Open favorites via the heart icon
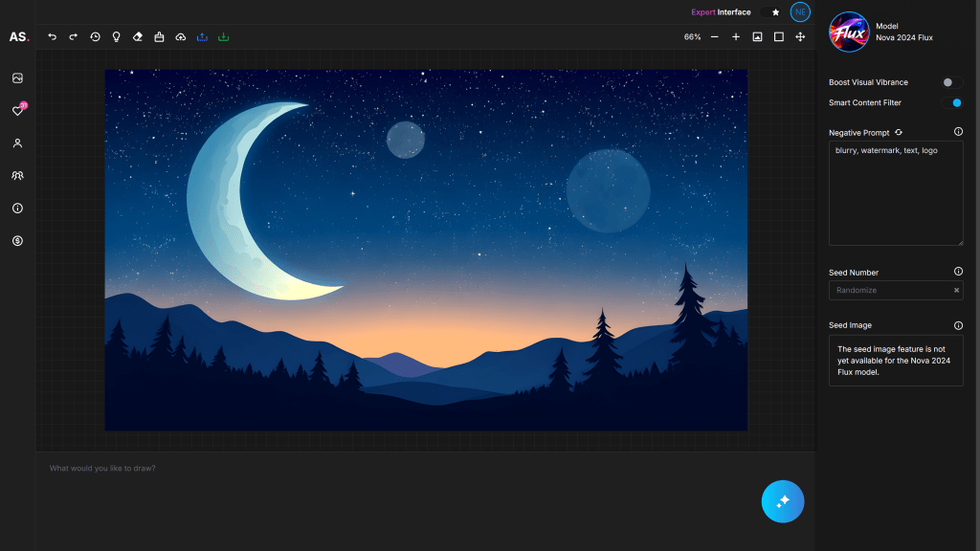Screen dimensions: 980x551 (x=16, y=110)
